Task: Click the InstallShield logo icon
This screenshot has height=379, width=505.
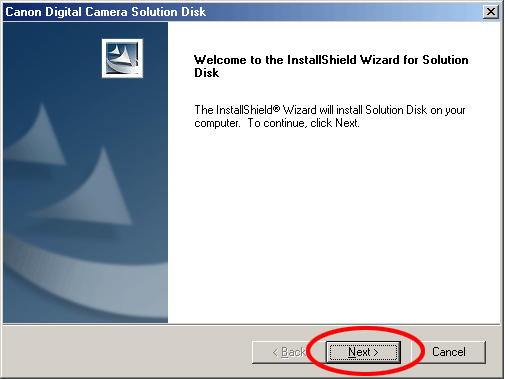Action: 122,58
